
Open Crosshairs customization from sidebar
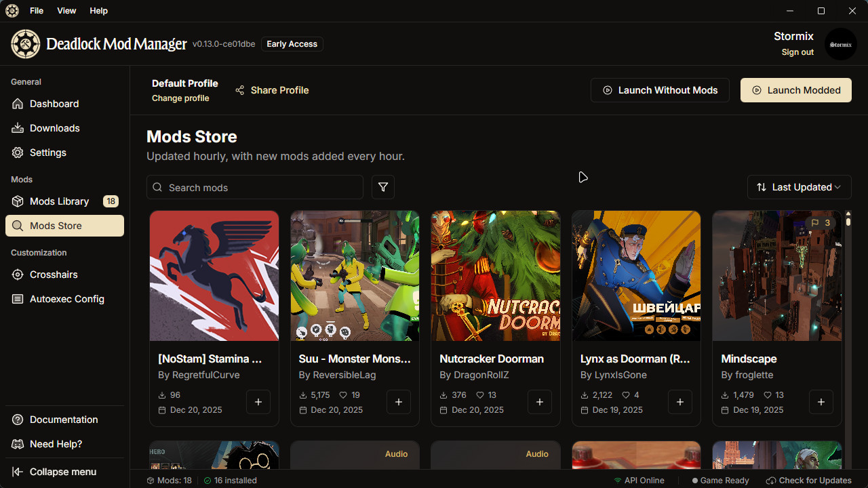[x=54, y=274]
